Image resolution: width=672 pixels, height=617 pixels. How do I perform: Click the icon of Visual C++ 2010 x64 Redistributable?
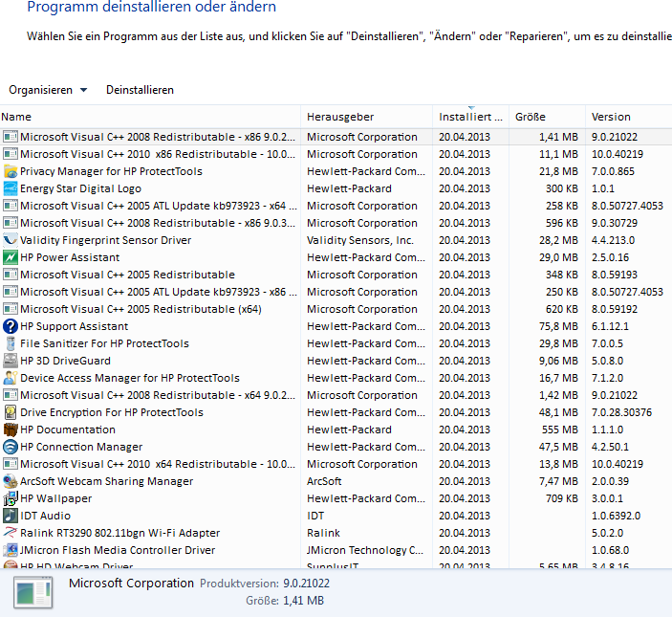tap(11, 464)
